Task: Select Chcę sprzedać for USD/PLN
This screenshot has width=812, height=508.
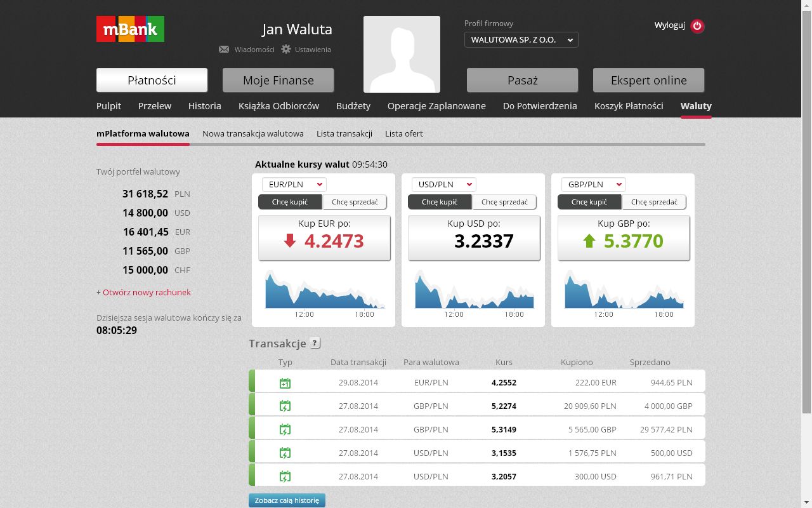Action: (504, 202)
